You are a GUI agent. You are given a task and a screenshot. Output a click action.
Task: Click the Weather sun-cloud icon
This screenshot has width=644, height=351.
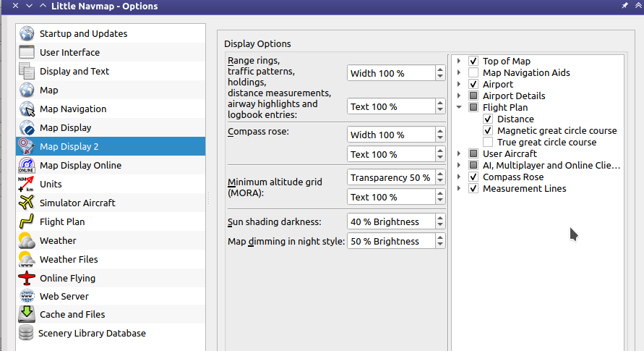[27, 240]
